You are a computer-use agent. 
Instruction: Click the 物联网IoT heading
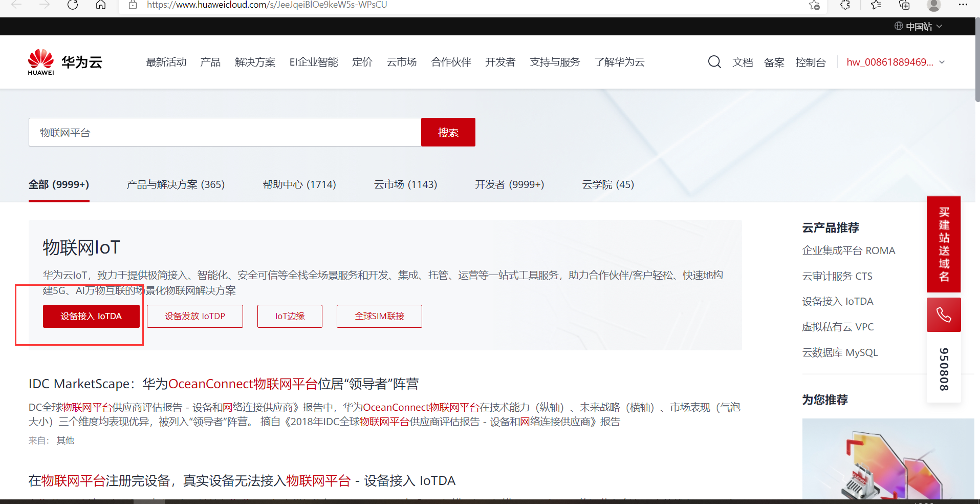tap(81, 247)
